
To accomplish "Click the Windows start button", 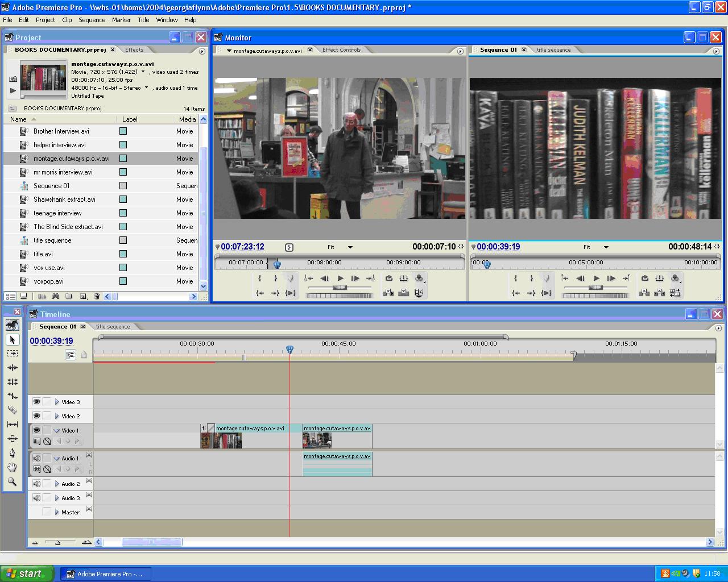I will (27, 573).
